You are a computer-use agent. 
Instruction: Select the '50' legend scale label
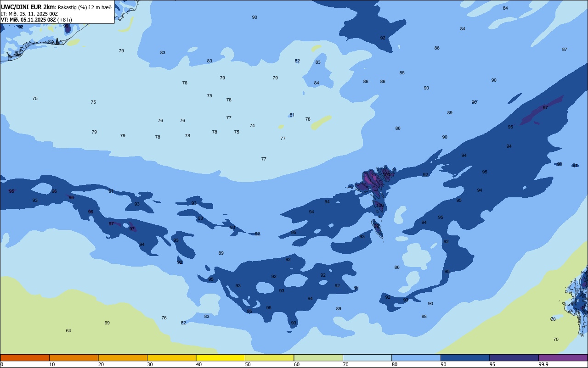248,364
